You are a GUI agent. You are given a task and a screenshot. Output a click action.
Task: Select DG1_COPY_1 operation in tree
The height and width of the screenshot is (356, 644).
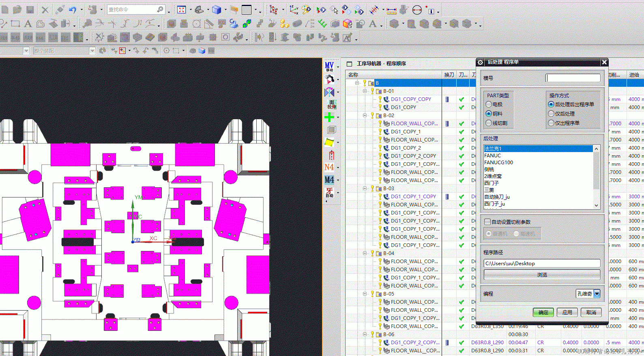click(x=406, y=131)
